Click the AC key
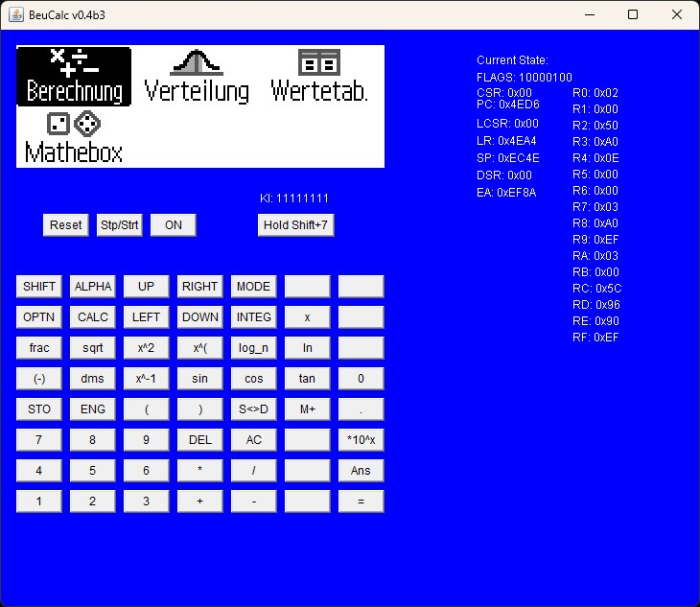 tap(253, 440)
